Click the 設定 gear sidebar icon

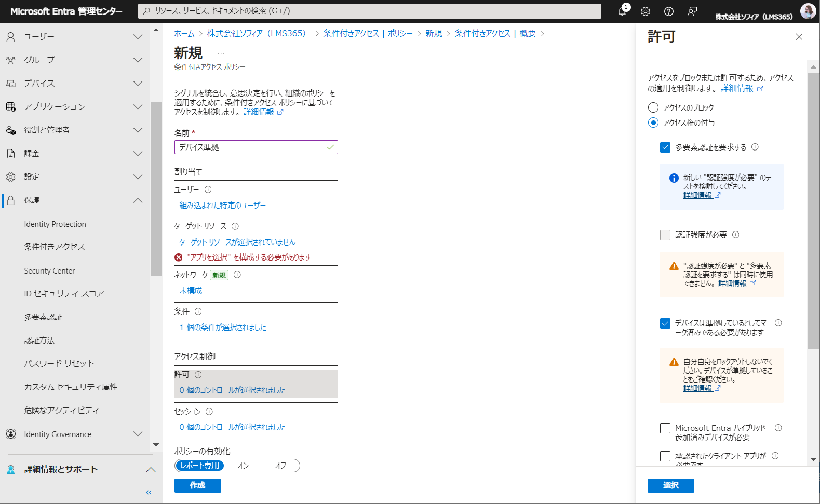tap(10, 177)
